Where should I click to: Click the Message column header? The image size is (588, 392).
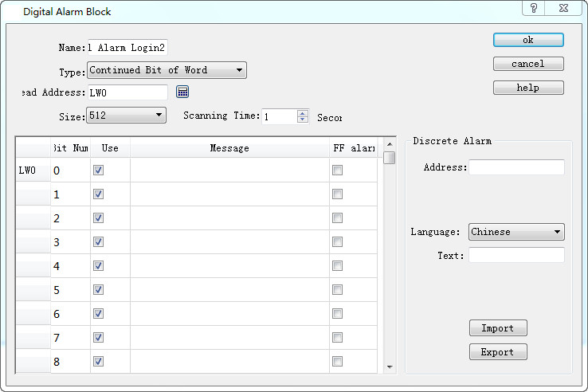click(229, 148)
